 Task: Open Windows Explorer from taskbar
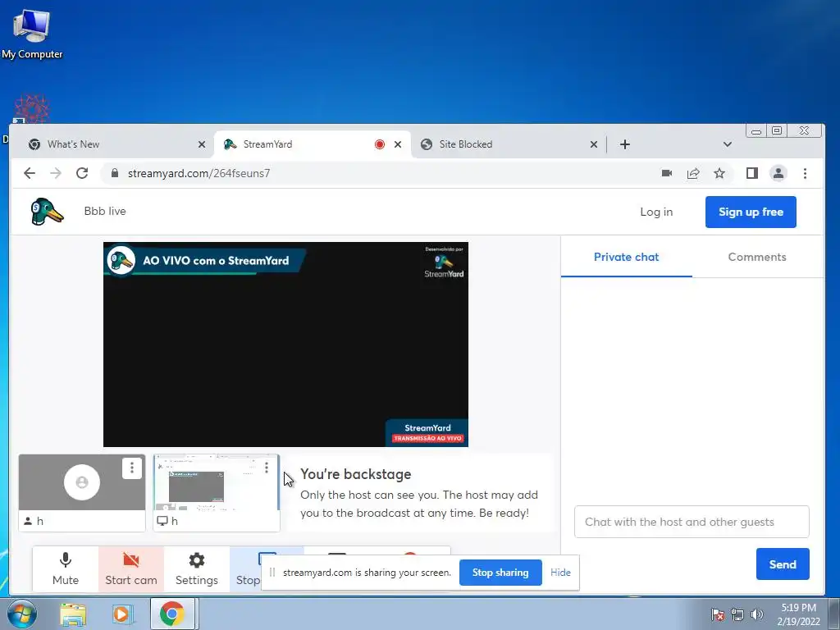pos(73,614)
